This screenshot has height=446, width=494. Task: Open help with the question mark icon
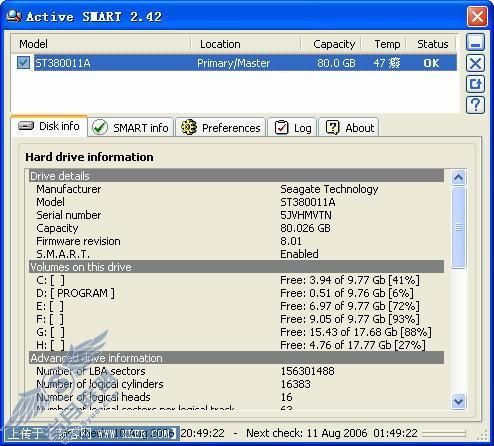click(475, 105)
